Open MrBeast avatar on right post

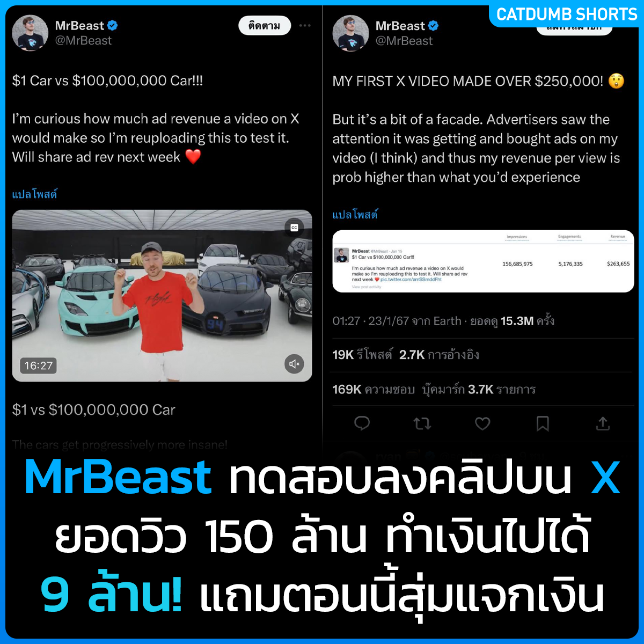click(x=350, y=33)
